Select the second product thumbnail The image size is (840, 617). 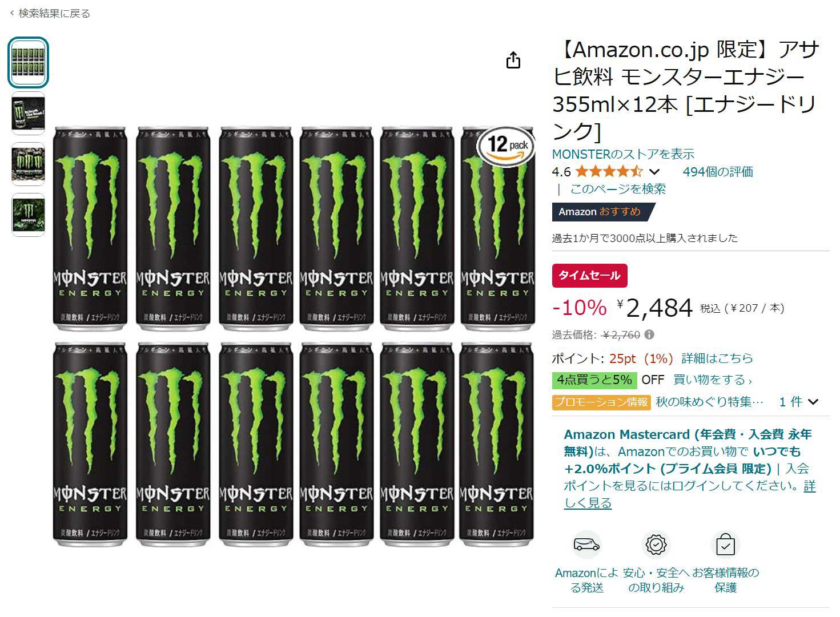click(28, 113)
